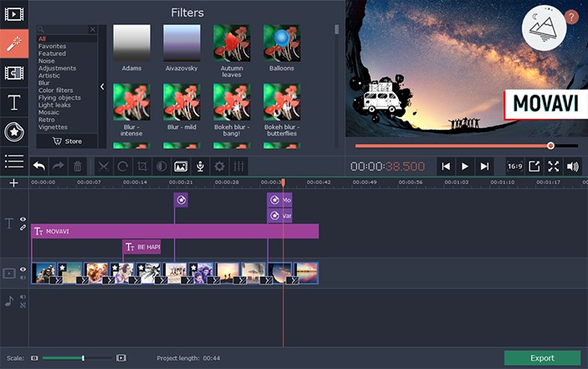Rotate the selected clip
The width and height of the screenshot is (588, 369).
[123, 167]
